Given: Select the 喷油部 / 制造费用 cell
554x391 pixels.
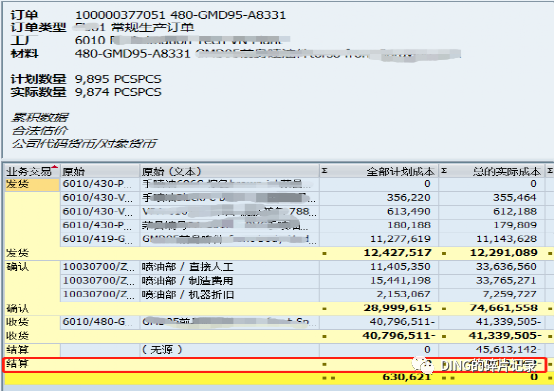Looking at the screenshot, I should tap(229, 280).
